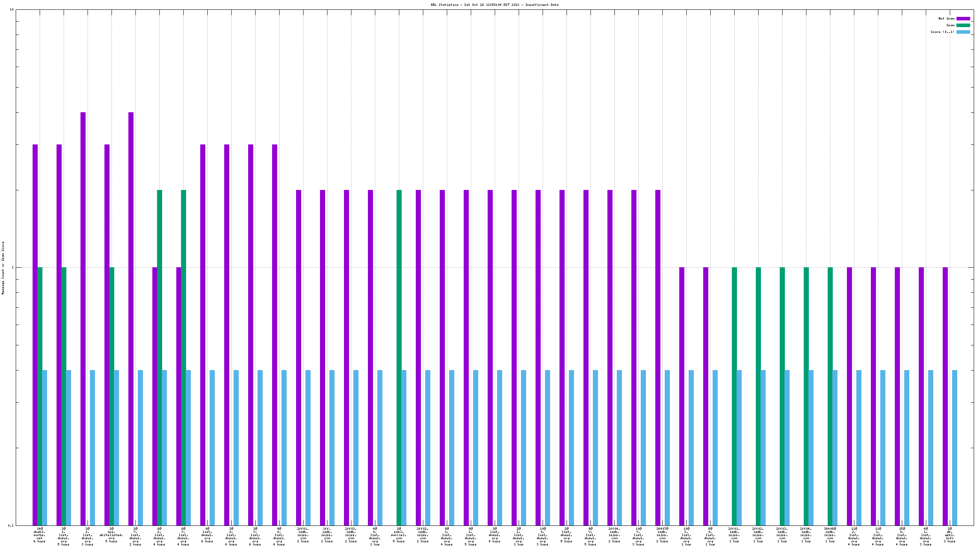Click the 36408@ iadb.isipp.com x-axis label

[x=830, y=535]
